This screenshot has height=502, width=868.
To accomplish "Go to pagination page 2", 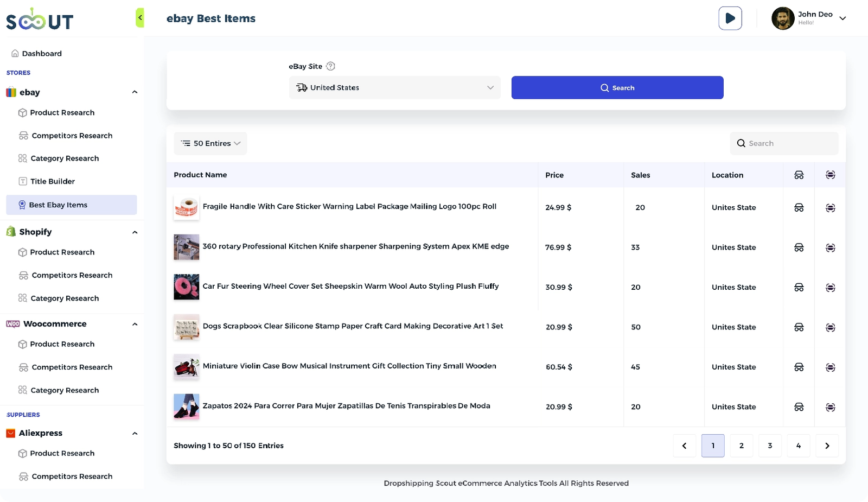I will click(742, 446).
